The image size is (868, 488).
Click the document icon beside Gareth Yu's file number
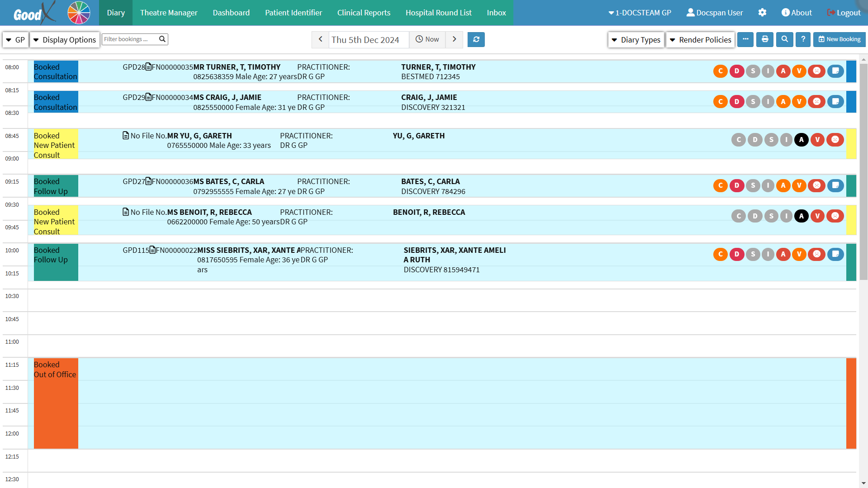pos(126,136)
